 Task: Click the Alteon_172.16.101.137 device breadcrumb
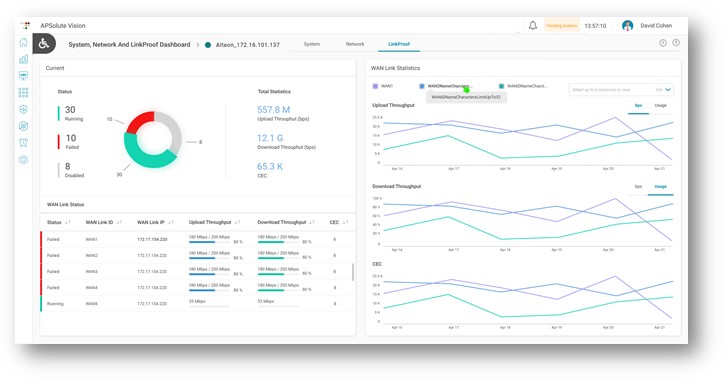pos(247,45)
